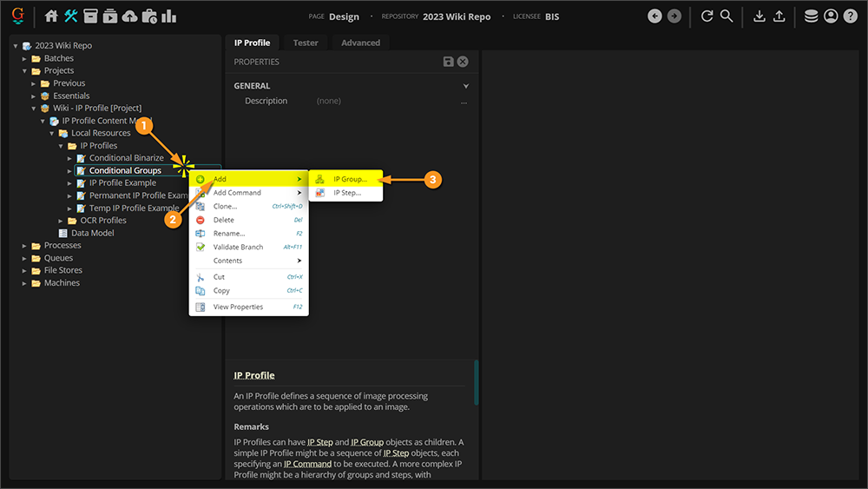Open the Design page tools icon
Screen dimensions: 868x489
[71, 16]
